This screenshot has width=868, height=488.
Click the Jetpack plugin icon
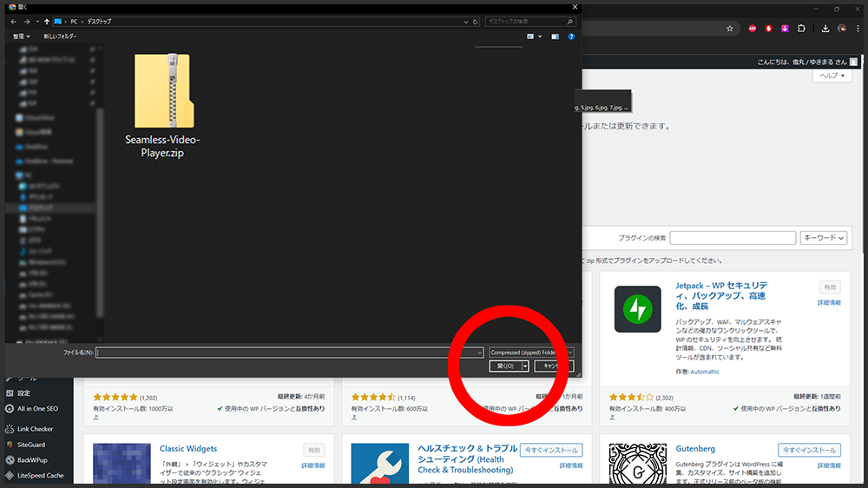pos(638,309)
